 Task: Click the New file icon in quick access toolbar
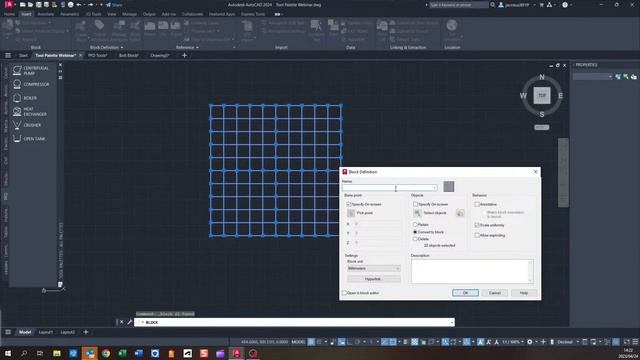tap(22, 5)
